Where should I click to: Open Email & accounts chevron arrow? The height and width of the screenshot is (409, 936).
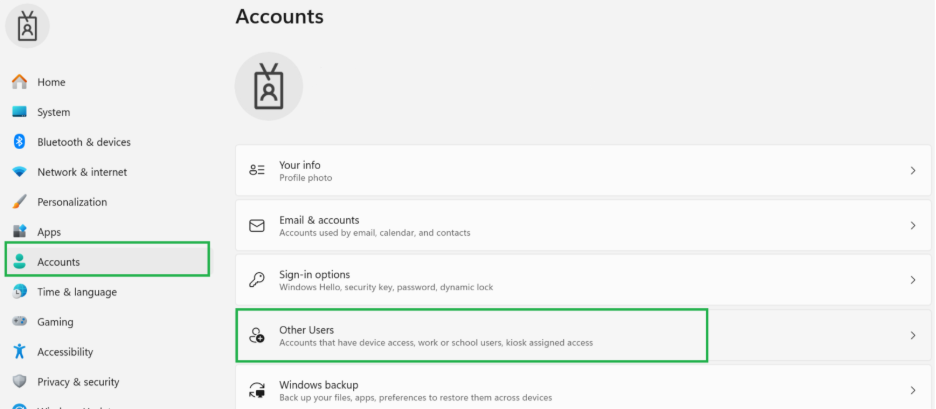coord(913,226)
